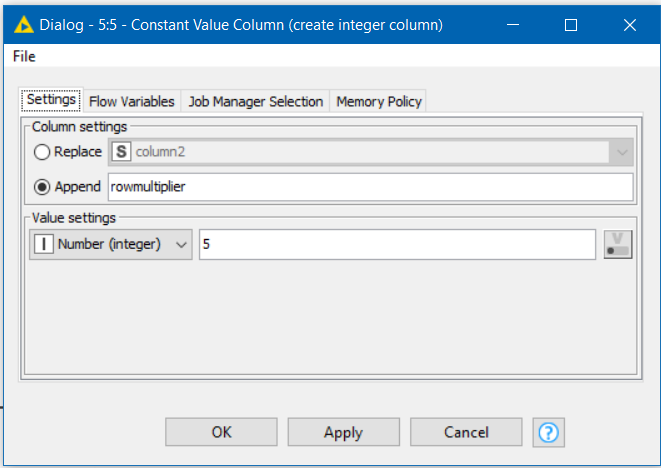Switch to the Job Manager Selection tab
Viewport: 661px width, 468px height.
[x=255, y=102]
